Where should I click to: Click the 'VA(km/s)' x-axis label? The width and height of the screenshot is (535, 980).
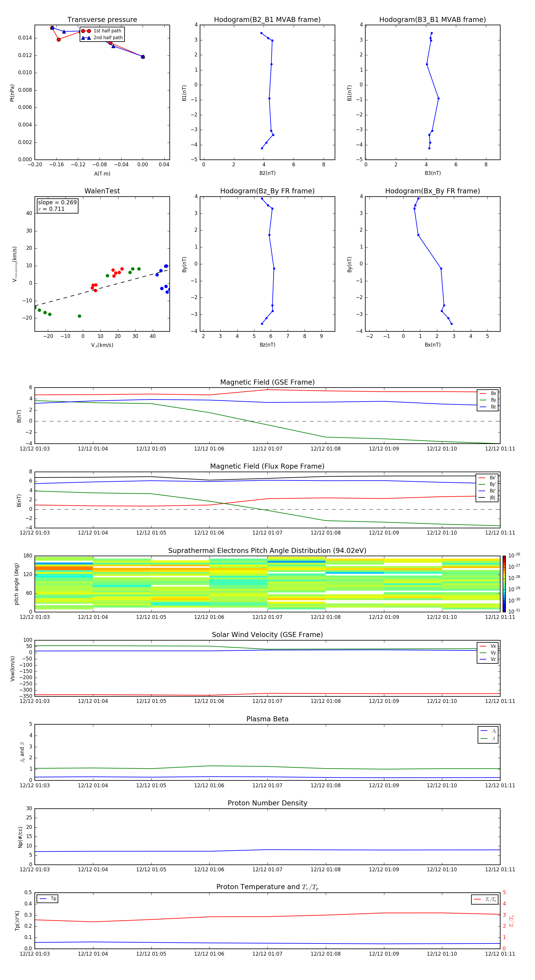(102, 345)
